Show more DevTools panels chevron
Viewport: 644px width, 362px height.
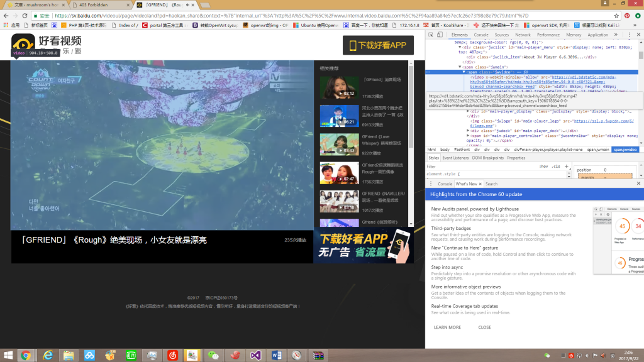(x=616, y=35)
